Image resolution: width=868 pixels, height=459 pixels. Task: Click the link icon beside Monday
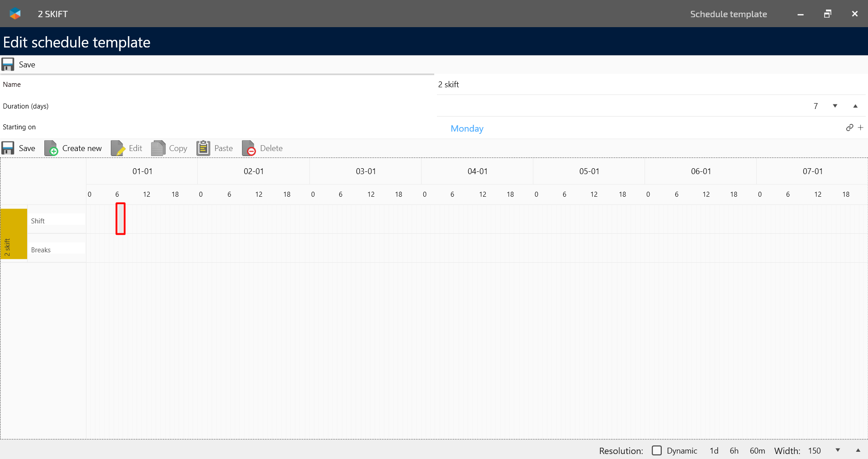click(x=849, y=128)
